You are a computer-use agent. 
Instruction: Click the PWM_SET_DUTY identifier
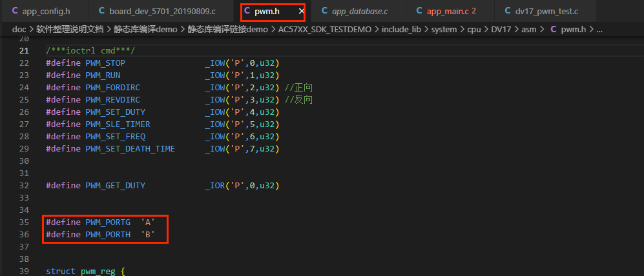pos(116,112)
